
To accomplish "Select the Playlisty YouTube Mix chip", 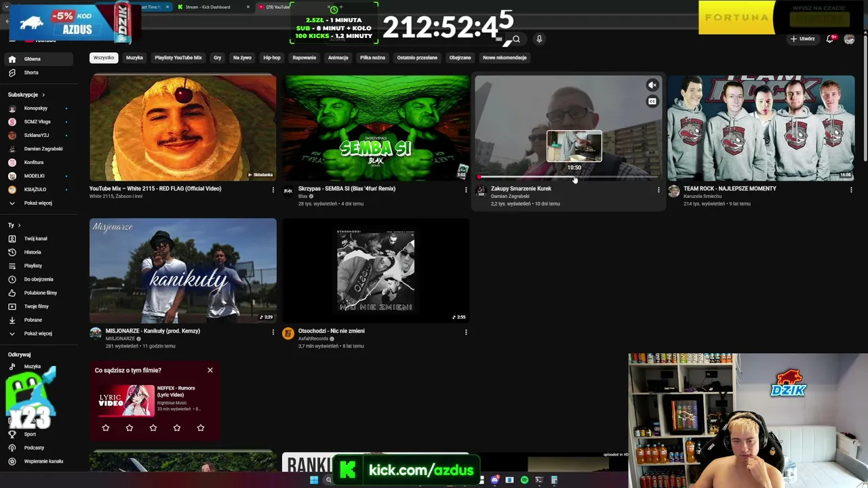I will click(x=178, y=58).
